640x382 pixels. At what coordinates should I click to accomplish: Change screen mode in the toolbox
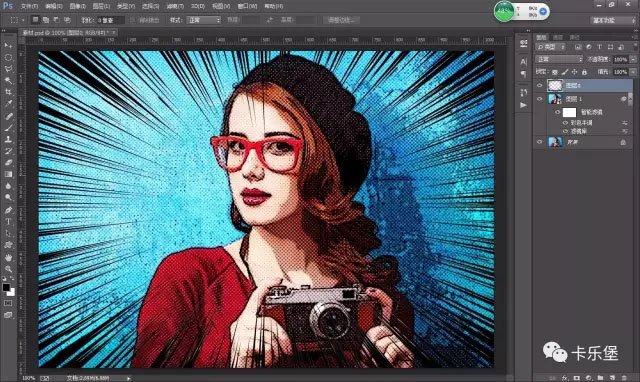[x=8, y=315]
